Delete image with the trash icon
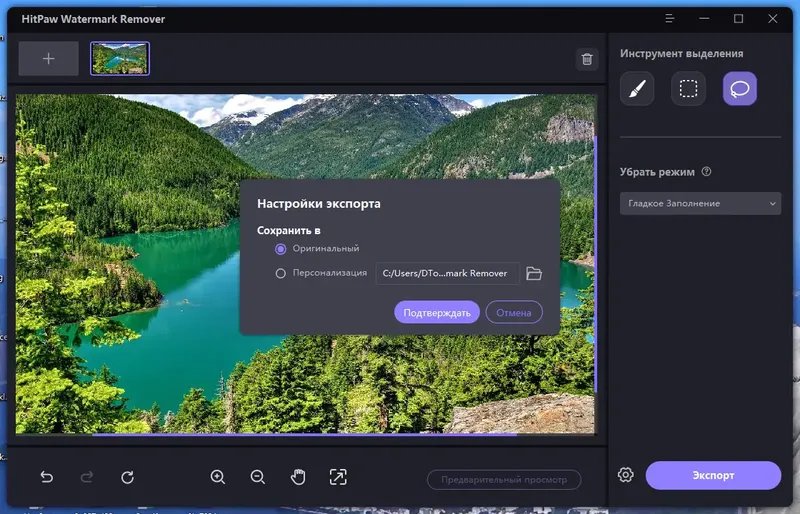The width and height of the screenshot is (800, 514). 587,59
